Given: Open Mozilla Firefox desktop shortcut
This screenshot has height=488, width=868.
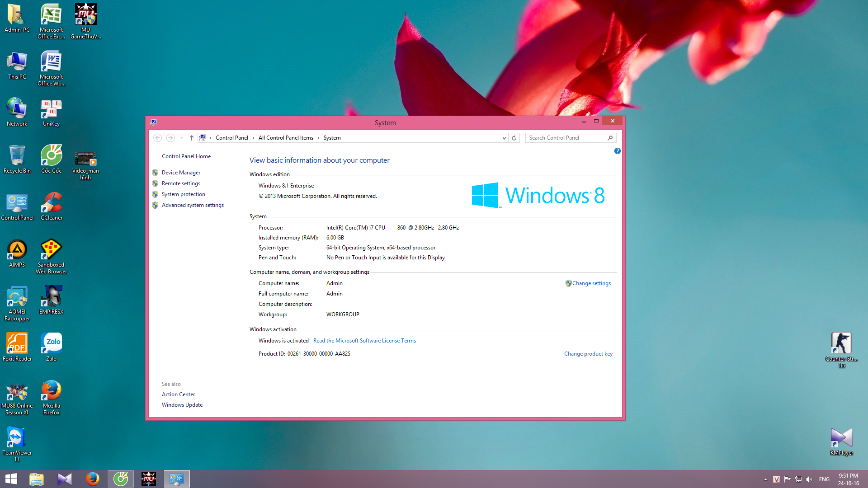Looking at the screenshot, I should (x=51, y=398).
